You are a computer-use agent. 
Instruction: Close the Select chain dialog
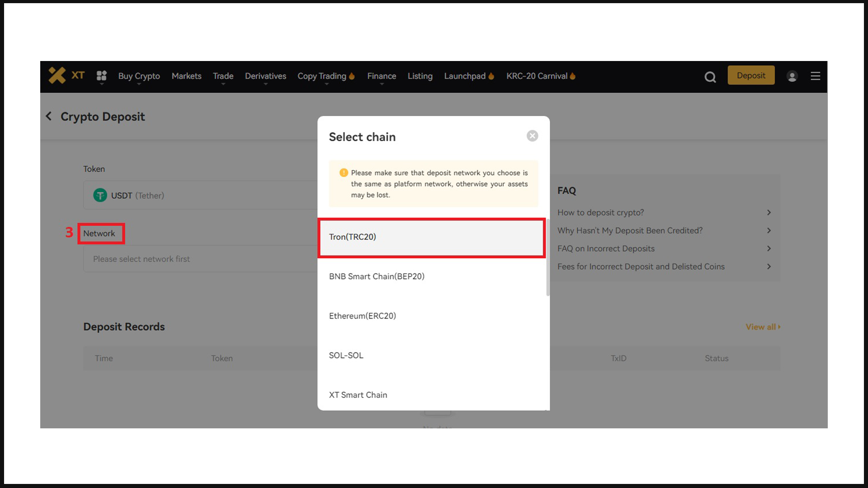pyautogui.click(x=533, y=135)
